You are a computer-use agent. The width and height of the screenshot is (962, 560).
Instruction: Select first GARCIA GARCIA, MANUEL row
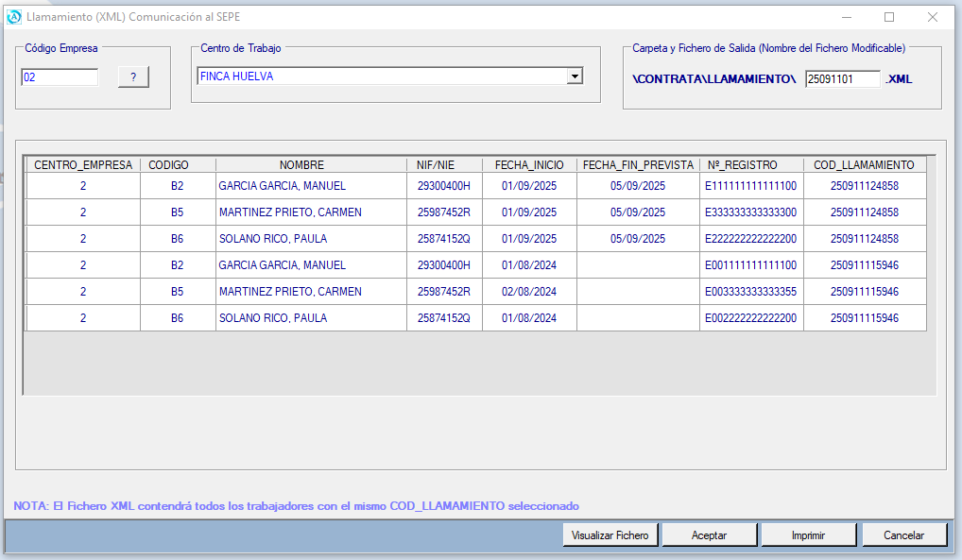tap(282, 186)
